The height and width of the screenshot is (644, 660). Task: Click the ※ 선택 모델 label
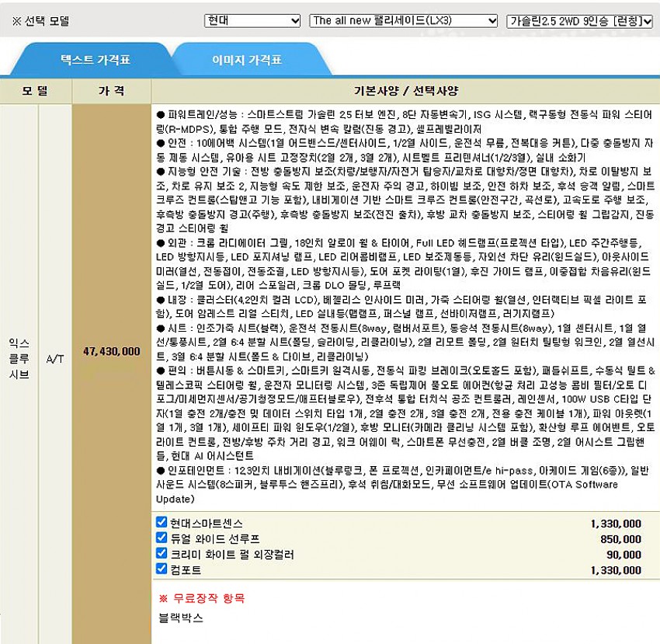click(40, 21)
